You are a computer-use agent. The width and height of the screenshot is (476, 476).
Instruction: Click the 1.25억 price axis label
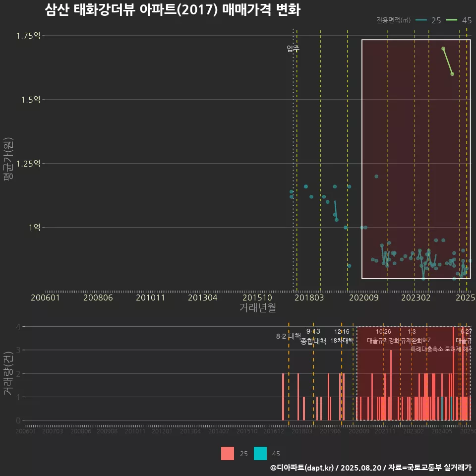[x=28, y=164]
